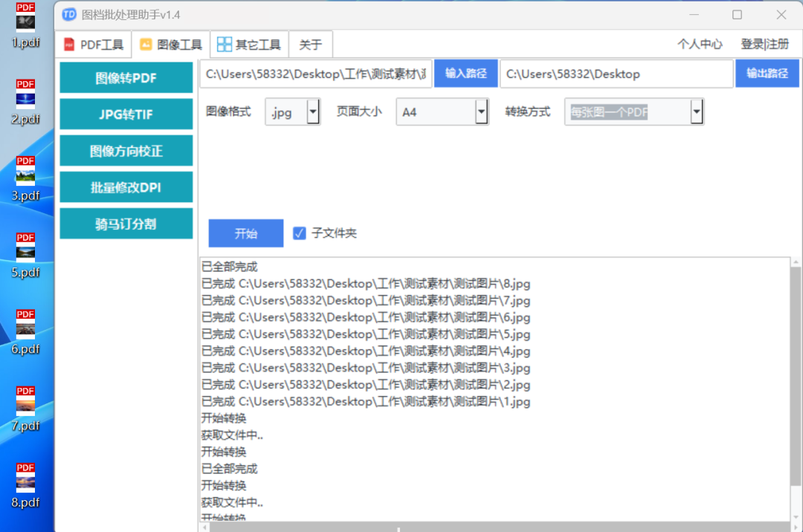
Task: Click the log line ending with 7.jpg
Action: click(x=366, y=300)
